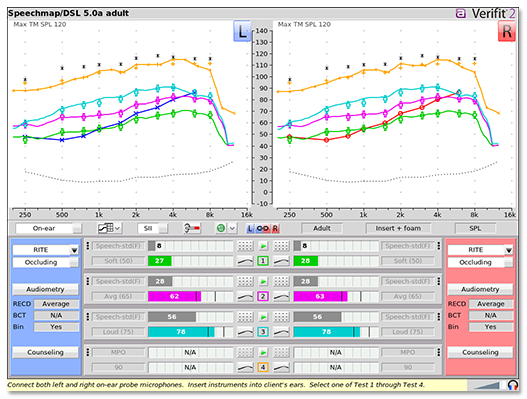Click the SPL scale button
The height and width of the screenshot is (399, 527).
(475, 229)
